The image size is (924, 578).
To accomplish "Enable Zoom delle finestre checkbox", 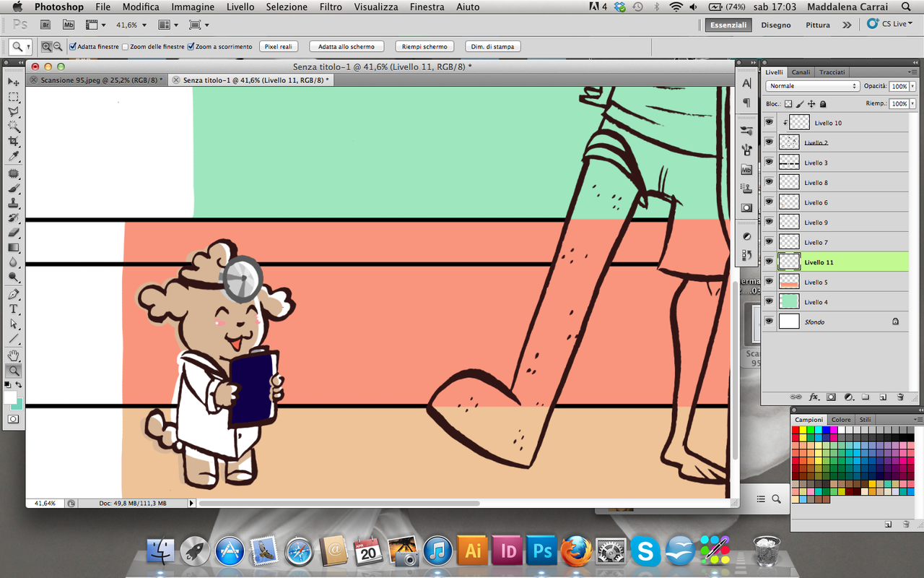I will coord(125,46).
